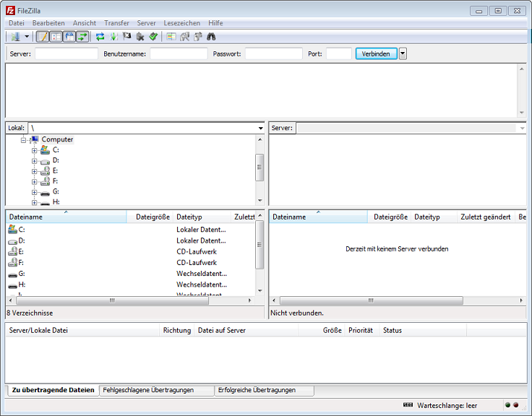Open the quickconnect history dropdown beside Verbinden
532x416 pixels.
[403, 53]
